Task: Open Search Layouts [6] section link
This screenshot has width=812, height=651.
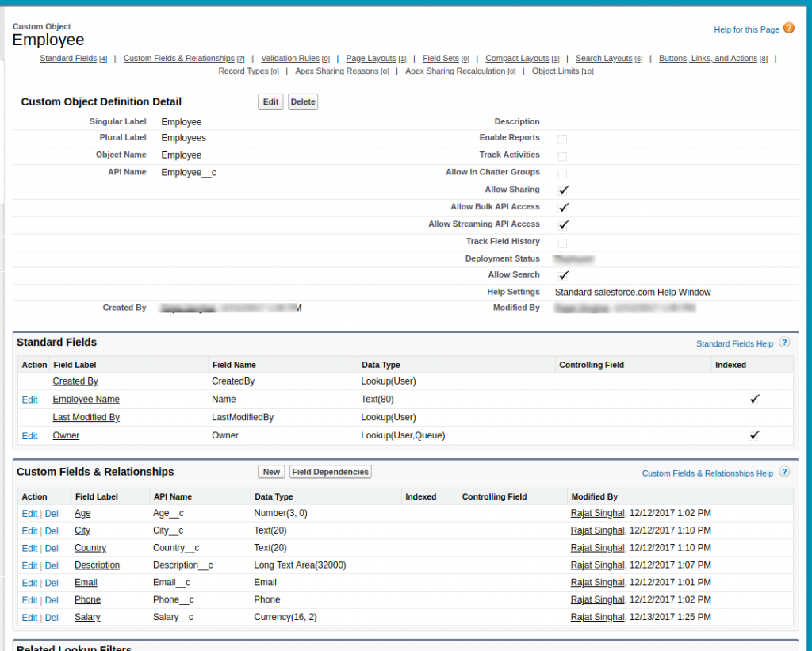Action: pyautogui.click(x=609, y=59)
